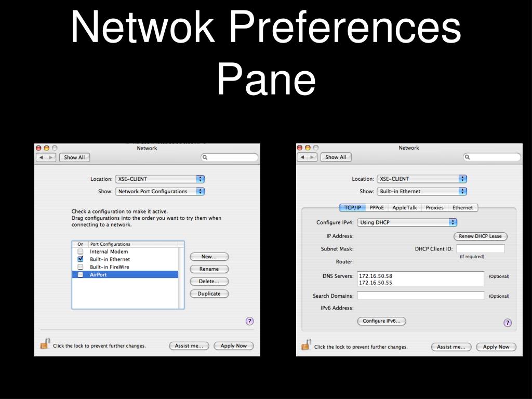The height and width of the screenshot is (399, 532).
Task: Switch to the TCP/IP tab
Action: 353,208
